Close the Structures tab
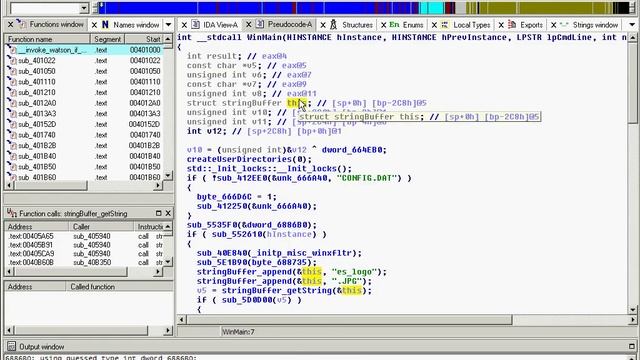This screenshot has height=360, width=640. point(323,25)
